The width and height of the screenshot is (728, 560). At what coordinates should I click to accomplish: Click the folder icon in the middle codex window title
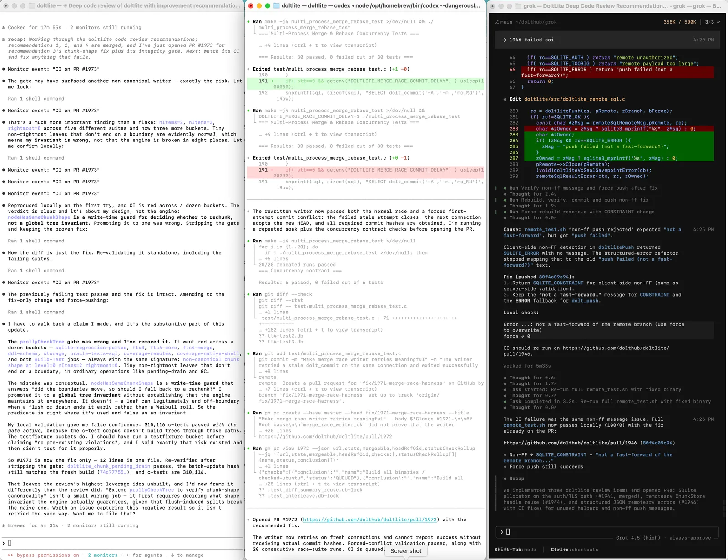click(277, 6)
